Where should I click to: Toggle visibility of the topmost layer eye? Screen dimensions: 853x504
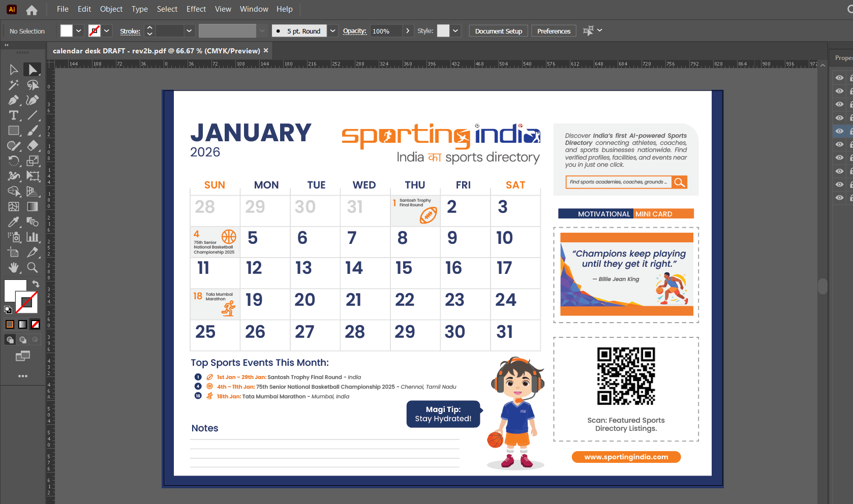point(839,78)
